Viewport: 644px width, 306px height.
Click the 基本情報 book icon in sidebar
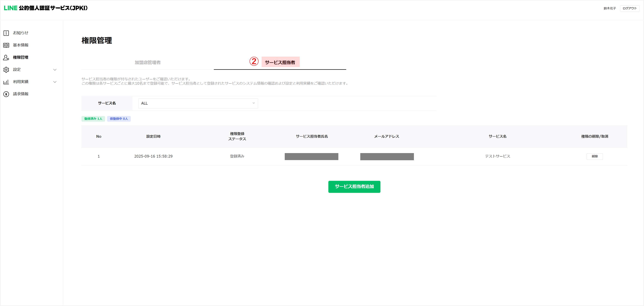click(x=6, y=45)
